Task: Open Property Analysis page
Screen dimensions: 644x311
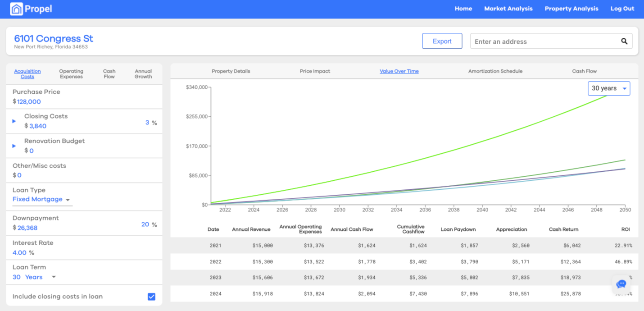Action: point(571,9)
